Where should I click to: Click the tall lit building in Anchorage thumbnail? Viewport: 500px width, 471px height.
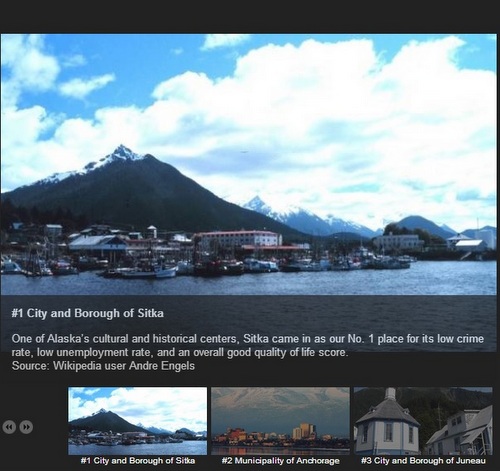[307, 431]
